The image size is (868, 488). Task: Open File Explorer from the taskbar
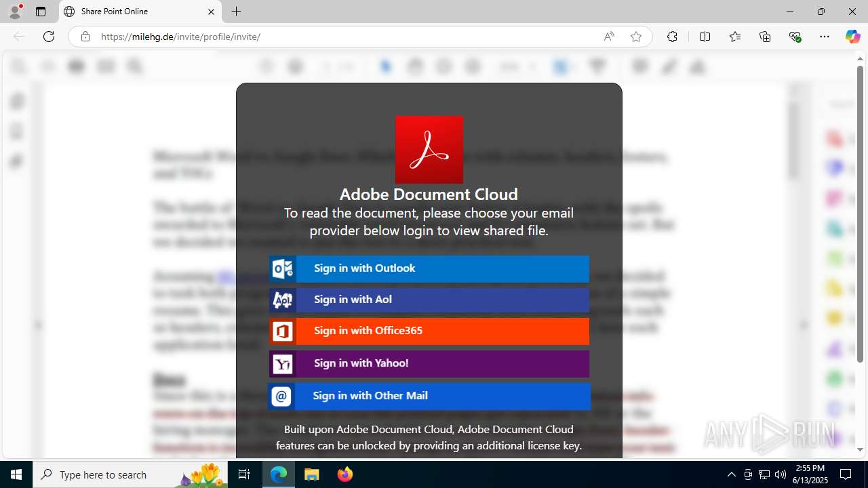tap(311, 474)
